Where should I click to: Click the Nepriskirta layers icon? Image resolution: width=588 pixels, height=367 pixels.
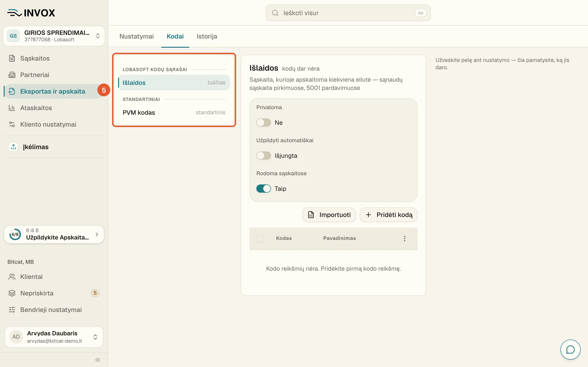point(12,293)
